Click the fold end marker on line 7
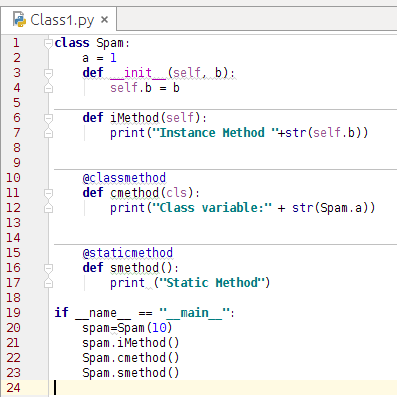Image resolution: width=397 pixels, height=397 pixels. point(48,133)
